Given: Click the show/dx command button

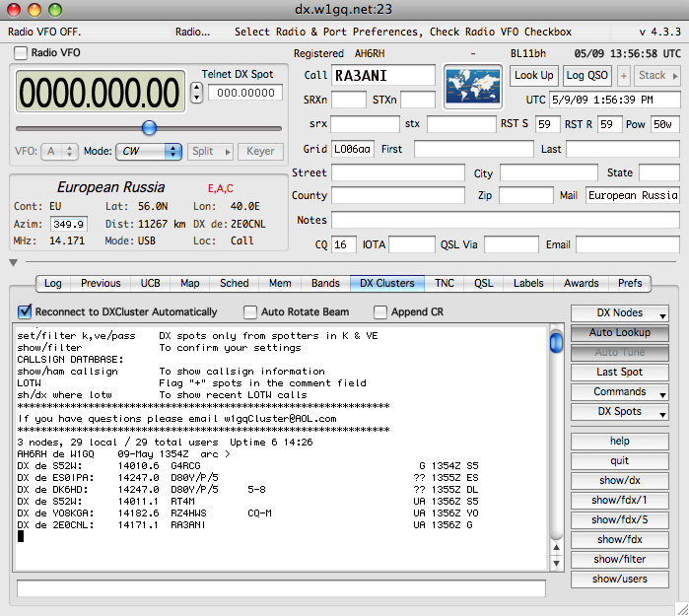Looking at the screenshot, I should pos(620,481).
